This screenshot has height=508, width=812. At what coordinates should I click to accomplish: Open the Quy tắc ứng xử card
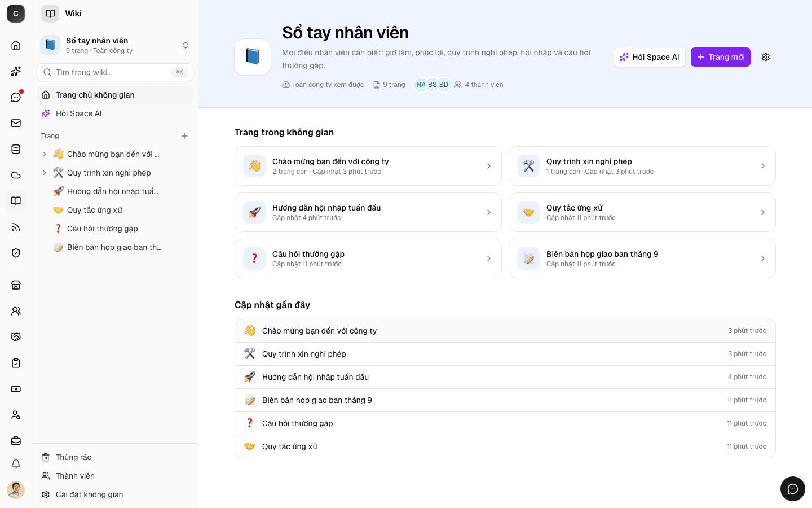click(642, 212)
